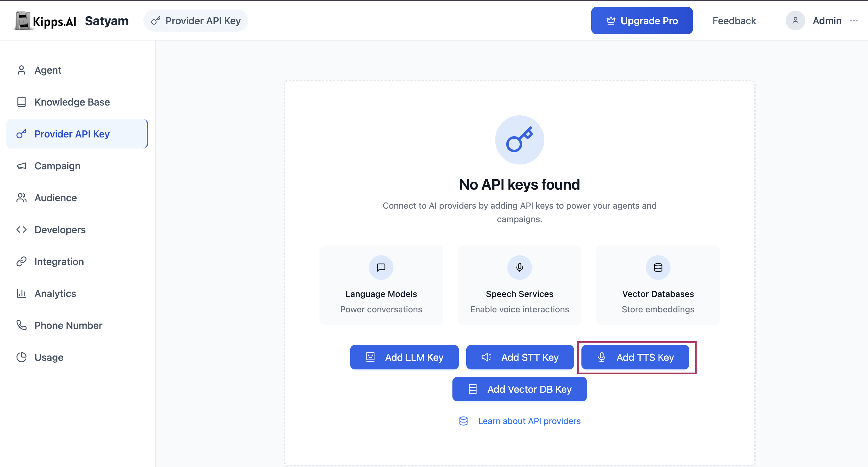Click the Audience people icon
Screen dimensions: 868x467
22,198
